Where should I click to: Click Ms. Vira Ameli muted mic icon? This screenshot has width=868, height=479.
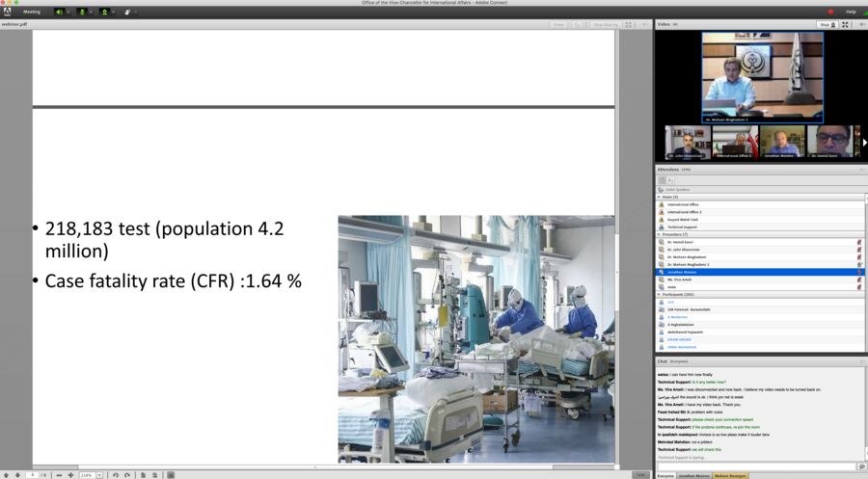859,279
